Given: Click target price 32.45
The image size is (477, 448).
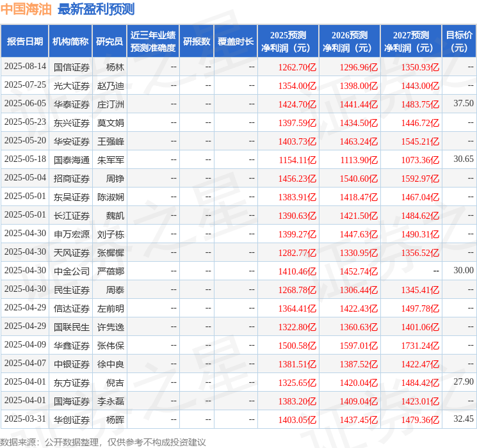Looking at the screenshot, I should [464, 419].
